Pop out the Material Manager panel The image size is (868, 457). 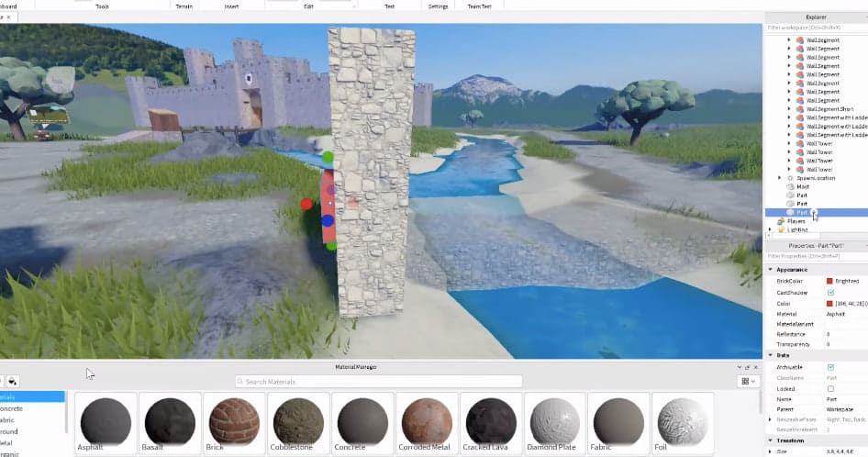(x=747, y=367)
